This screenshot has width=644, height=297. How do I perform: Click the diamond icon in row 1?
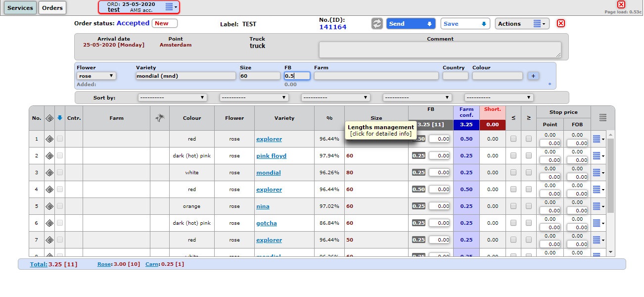pos(49,139)
